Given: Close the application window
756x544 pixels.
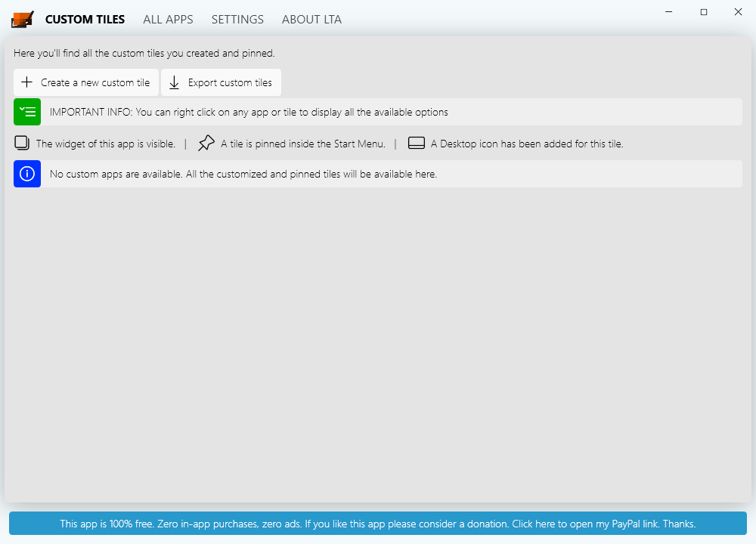Looking at the screenshot, I should click(x=738, y=11).
